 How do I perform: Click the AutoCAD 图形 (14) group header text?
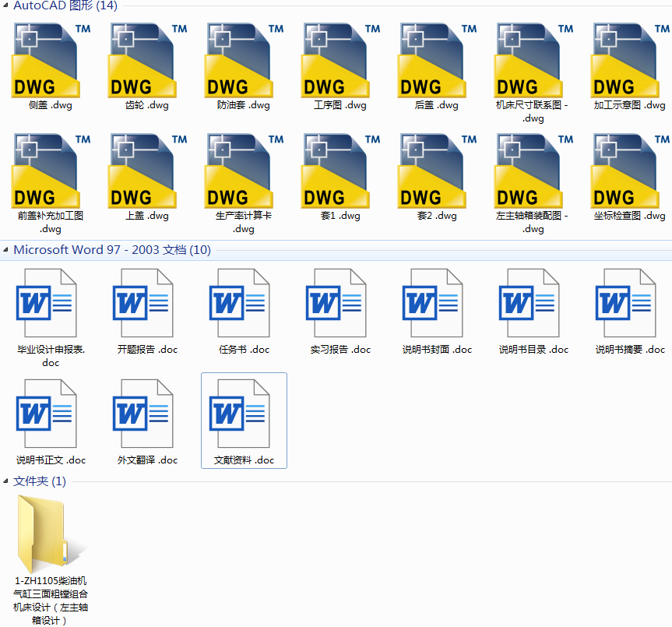click(65, 6)
